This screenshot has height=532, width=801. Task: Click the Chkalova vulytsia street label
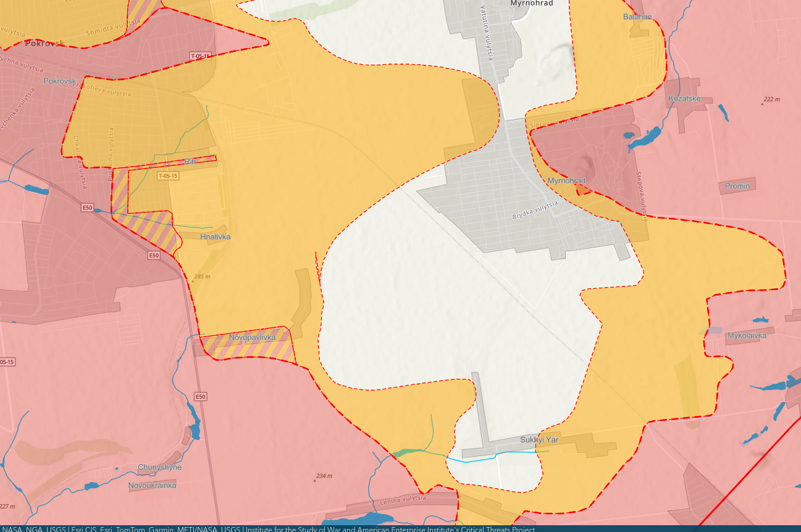(x=79, y=161)
